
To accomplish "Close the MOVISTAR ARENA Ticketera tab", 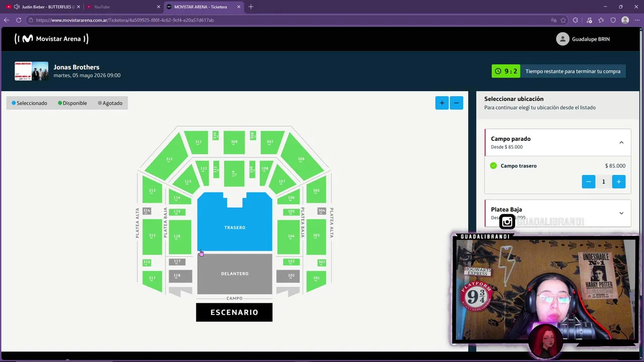I will [238, 7].
